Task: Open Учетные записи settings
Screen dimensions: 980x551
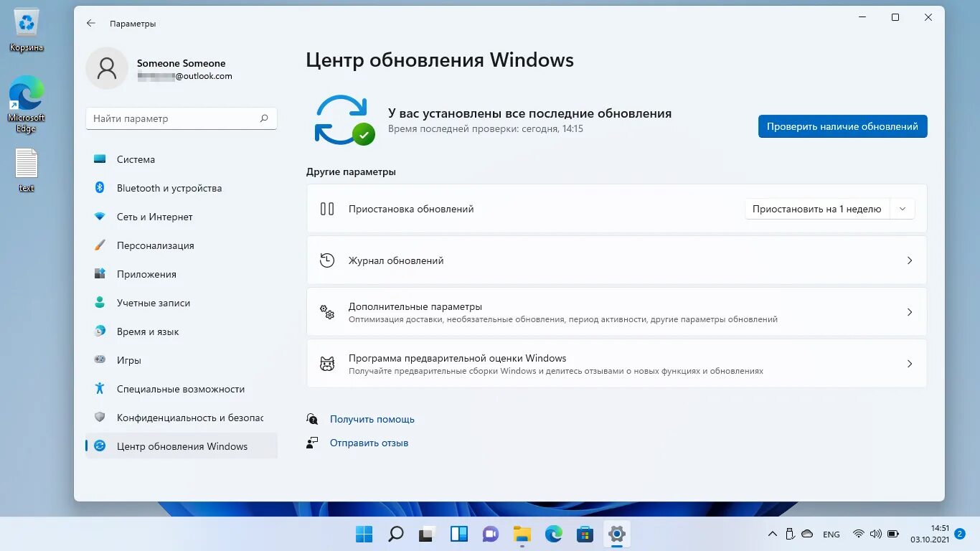Action: click(x=181, y=303)
